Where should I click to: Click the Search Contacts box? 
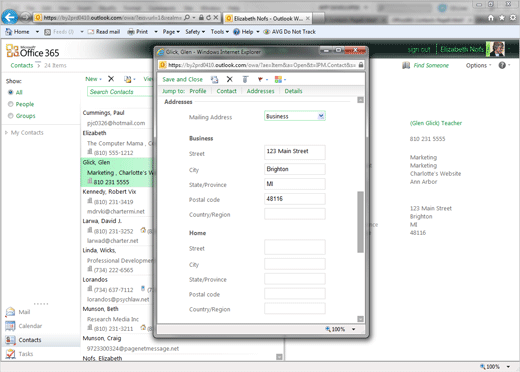tap(120, 92)
